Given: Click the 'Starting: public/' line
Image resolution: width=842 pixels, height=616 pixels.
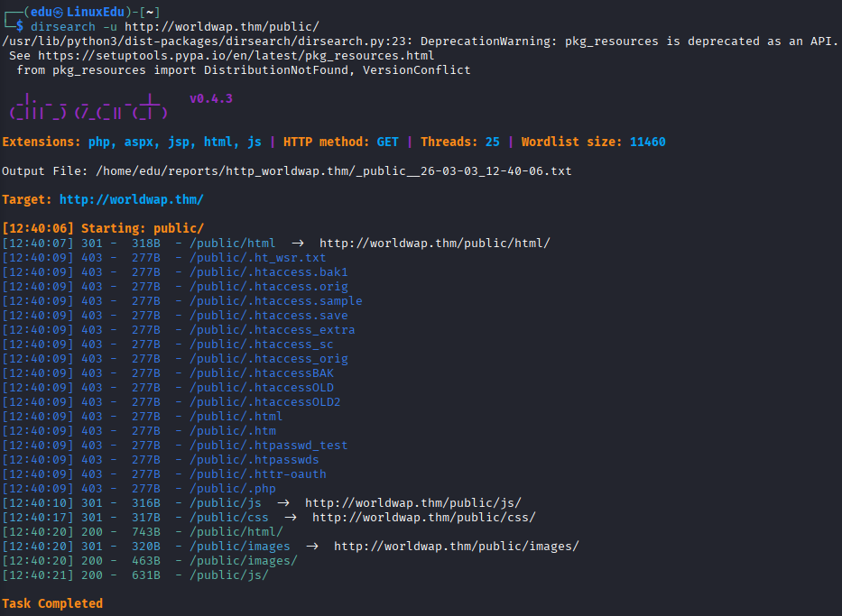Looking at the screenshot, I should [x=103, y=228].
